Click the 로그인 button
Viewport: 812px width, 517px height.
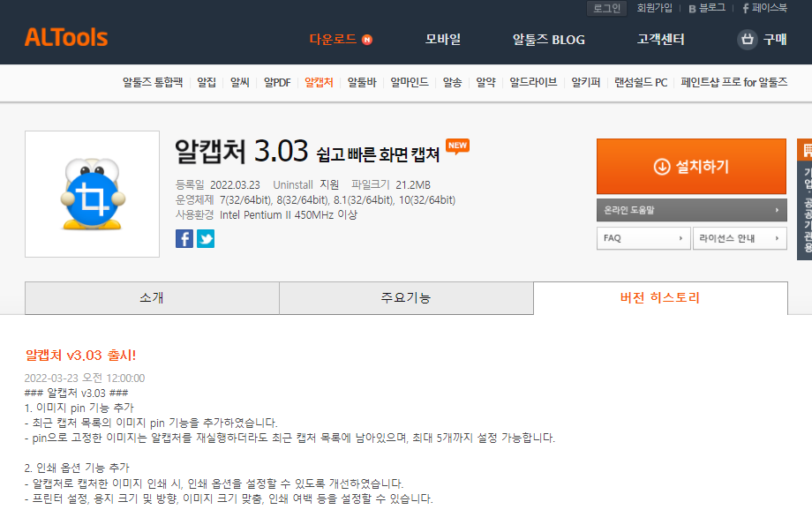[x=606, y=8]
